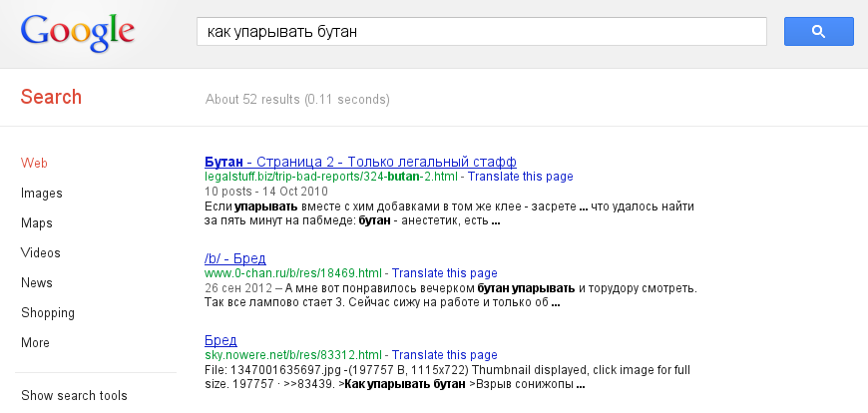Image resolution: width=868 pixels, height=413 pixels.
Task: Click '10 posts - 14 Oct 2010' text
Action: click(x=266, y=192)
